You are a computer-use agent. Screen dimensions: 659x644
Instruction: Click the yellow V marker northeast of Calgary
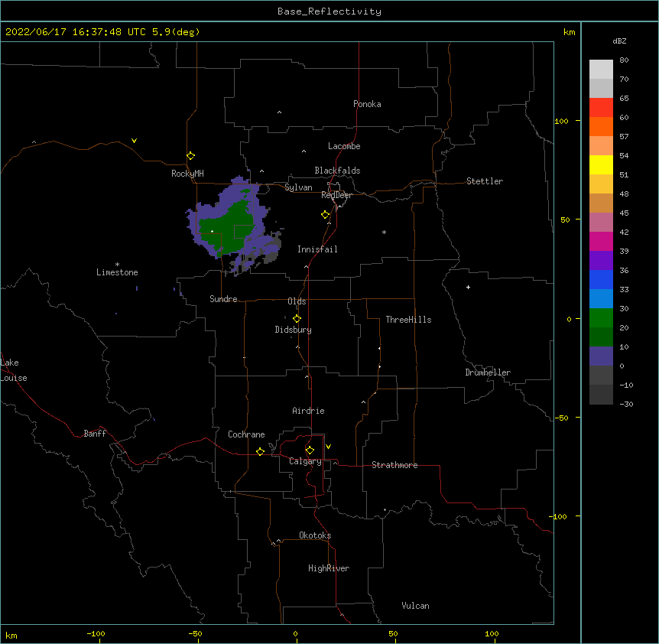tap(328, 447)
